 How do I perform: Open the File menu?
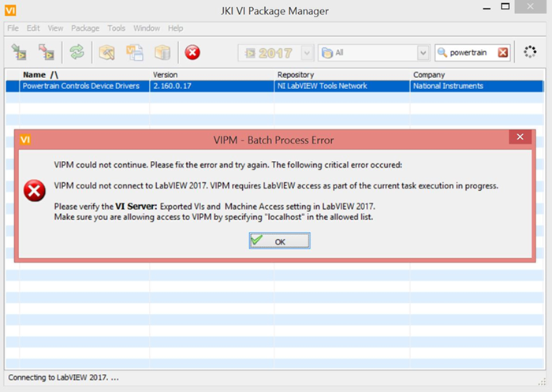(13, 28)
